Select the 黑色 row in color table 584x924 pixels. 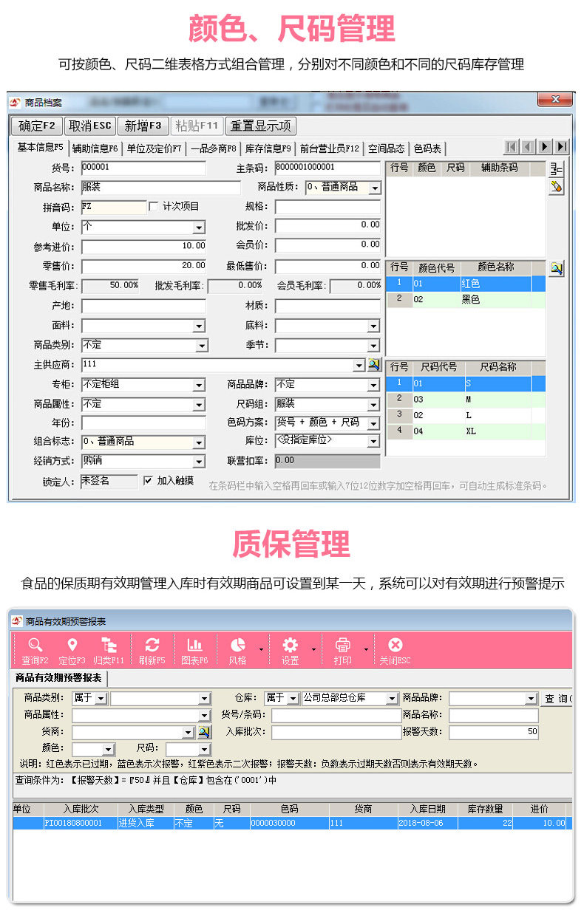tap(466, 300)
